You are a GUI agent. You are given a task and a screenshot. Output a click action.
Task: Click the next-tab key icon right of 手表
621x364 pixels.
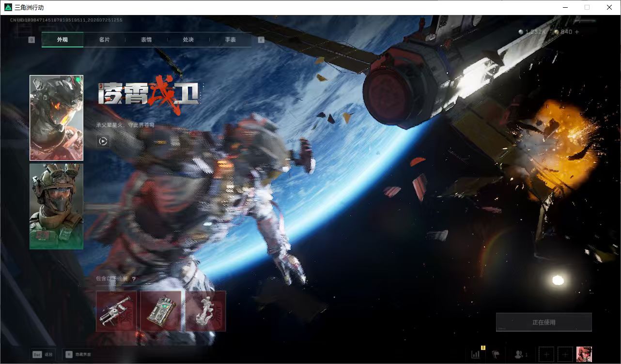click(x=261, y=40)
